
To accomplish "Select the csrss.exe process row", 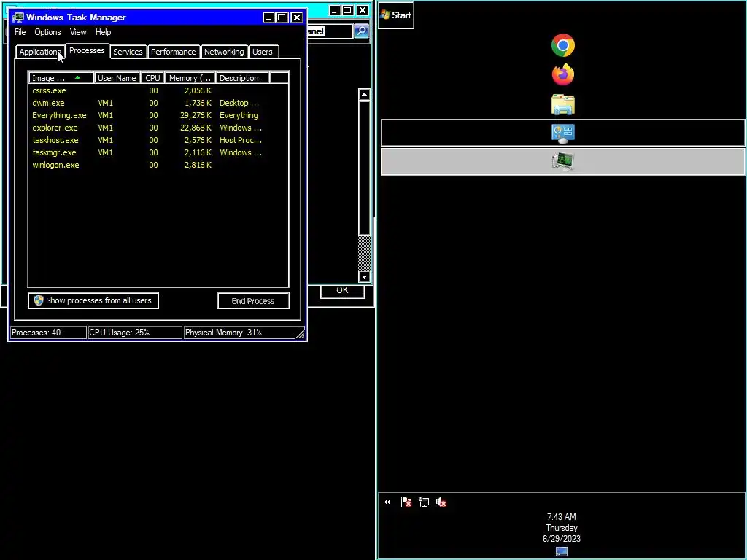I will [x=158, y=90].
